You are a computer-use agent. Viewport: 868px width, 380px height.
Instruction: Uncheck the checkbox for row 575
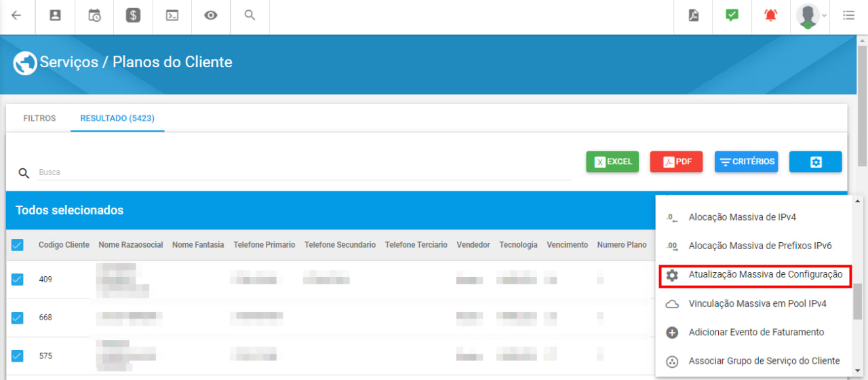coord(17,356)
